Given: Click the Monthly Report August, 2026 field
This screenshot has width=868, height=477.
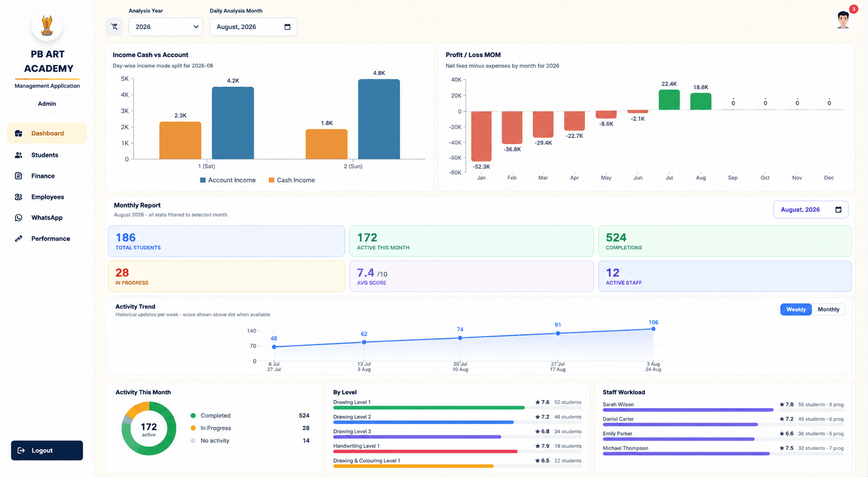Looking at the screenshot, I should pos(811,210).
